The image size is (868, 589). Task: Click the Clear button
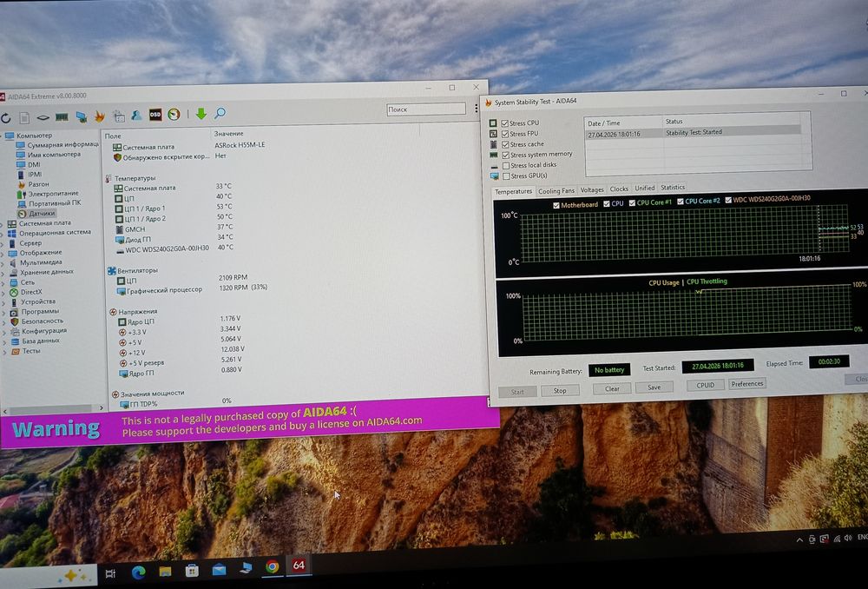(612, 388)
